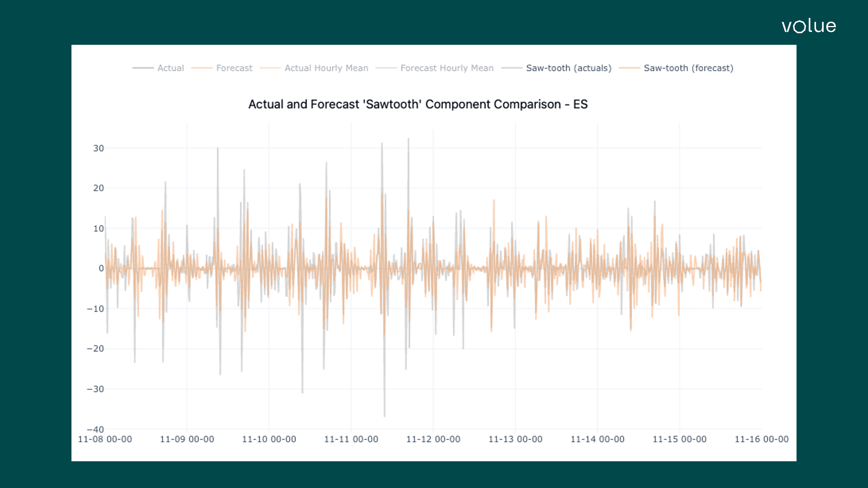
Task: Click the y-axis label showing -40
Action: tap(96, 430)
